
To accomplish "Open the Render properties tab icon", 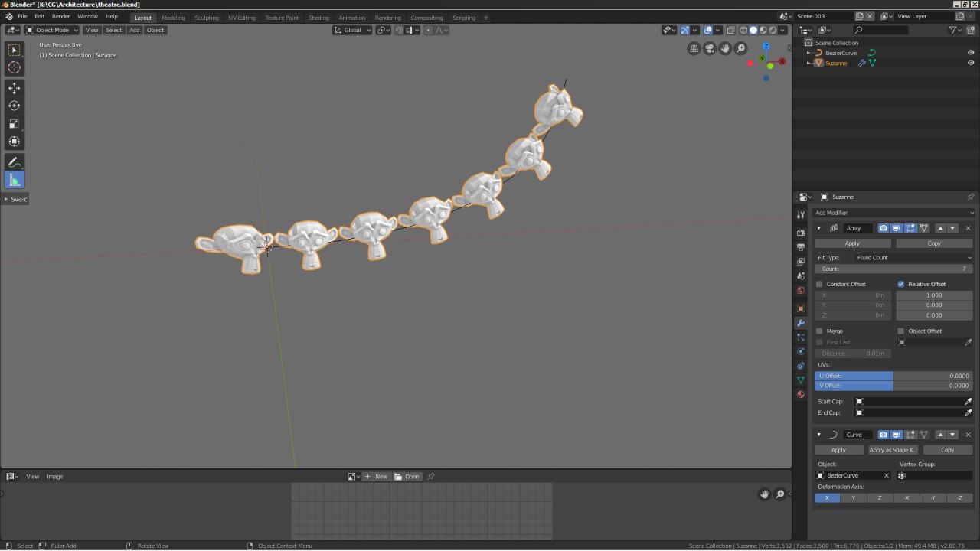I will point(801,233).
